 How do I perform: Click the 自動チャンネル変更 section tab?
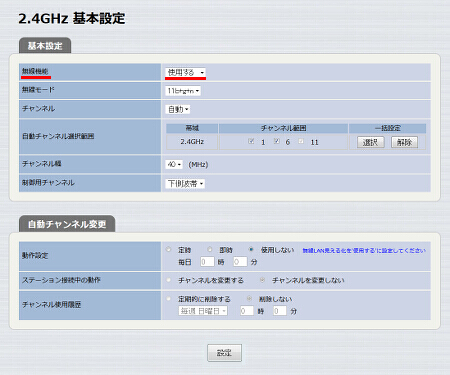pos(67,224)
